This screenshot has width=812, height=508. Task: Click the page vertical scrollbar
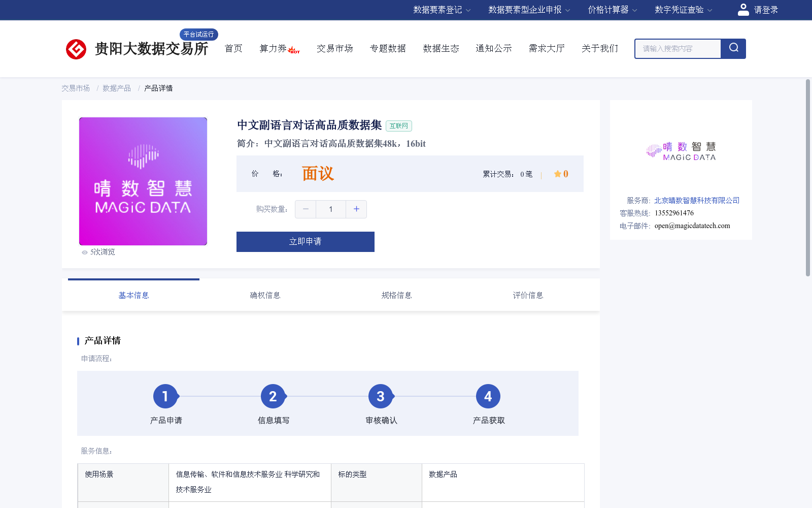(x=808, y=178)
